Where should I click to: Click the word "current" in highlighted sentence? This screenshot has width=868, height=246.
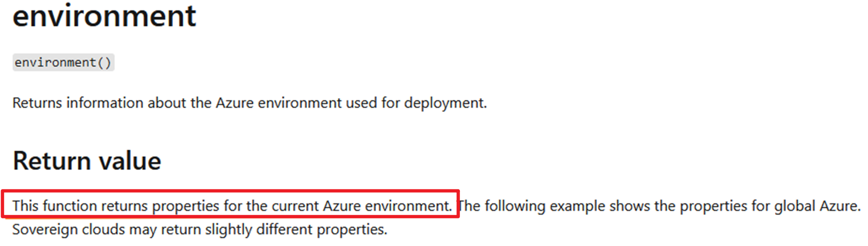295,206
